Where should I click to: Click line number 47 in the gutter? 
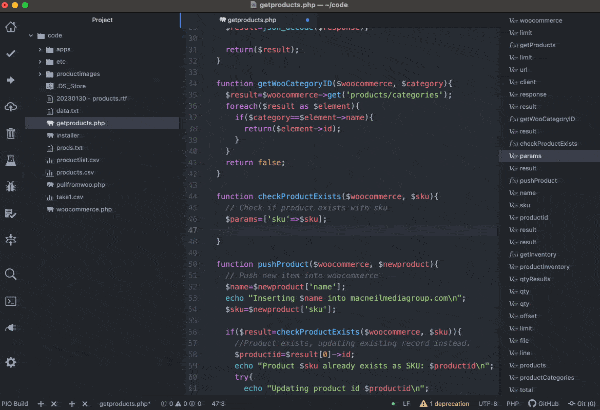[x=192, y=230]
